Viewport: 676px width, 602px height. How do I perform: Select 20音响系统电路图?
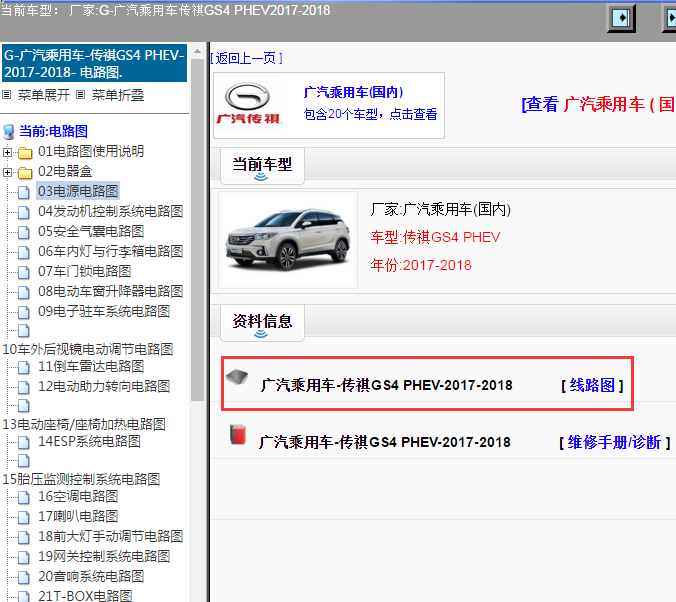pos(91,577)
